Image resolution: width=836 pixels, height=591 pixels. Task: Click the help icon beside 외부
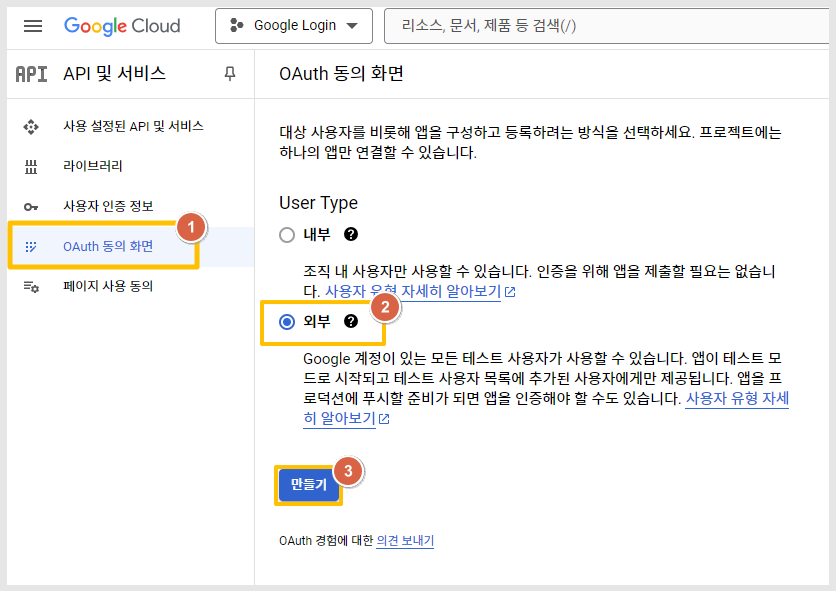pyautogui.click(x=351, y=321)
